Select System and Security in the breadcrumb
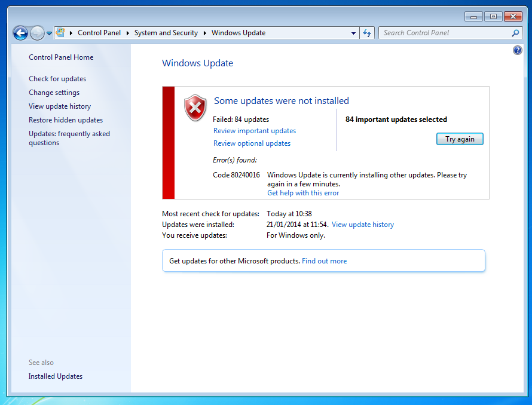 tap(166, 33)
